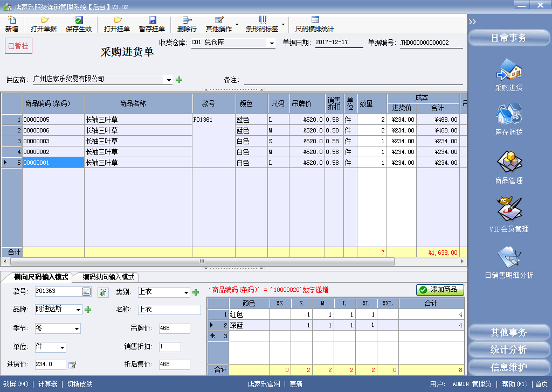Open VIP会员管理 member management icon
552x392 pixels.
pyautogui.click(x=509, y=215)
